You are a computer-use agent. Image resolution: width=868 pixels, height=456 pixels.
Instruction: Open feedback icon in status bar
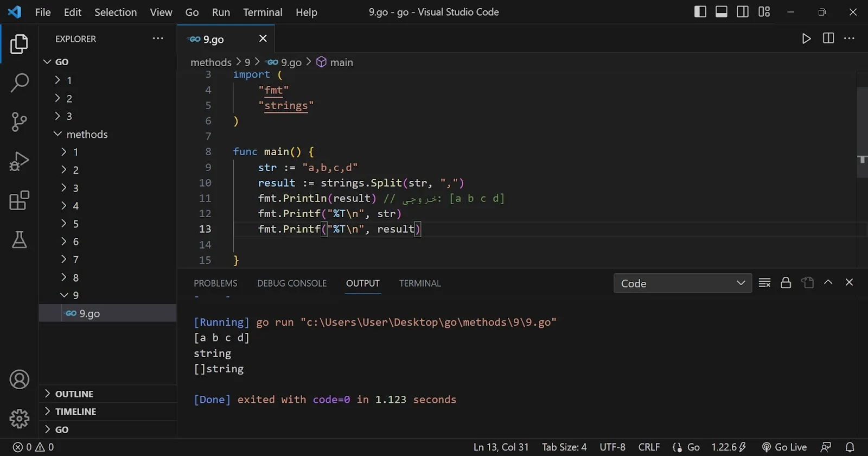[x=826, y=447]
